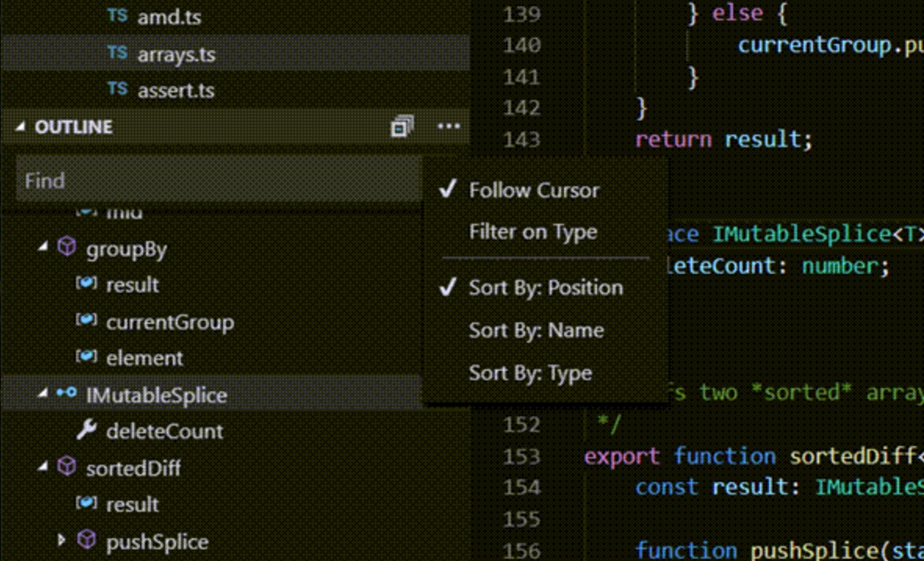Click the Find input in Outline

[218, 180]
